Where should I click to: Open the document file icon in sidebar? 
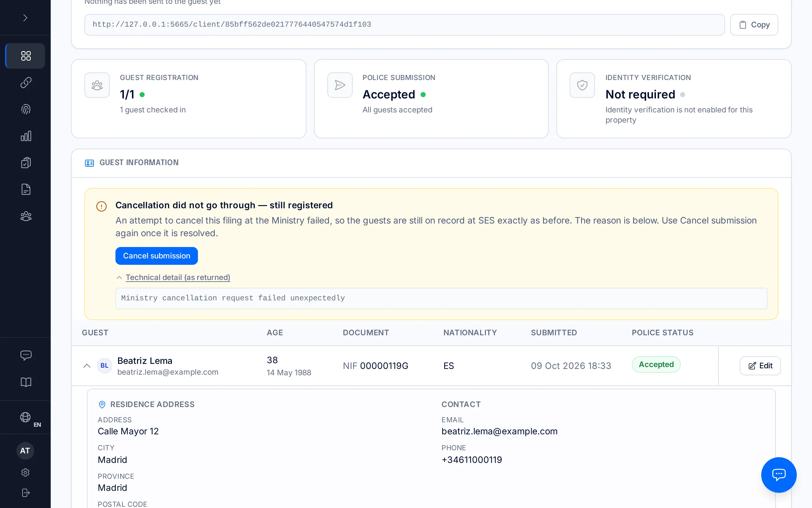pyautogui.click(x=25, y=190)
